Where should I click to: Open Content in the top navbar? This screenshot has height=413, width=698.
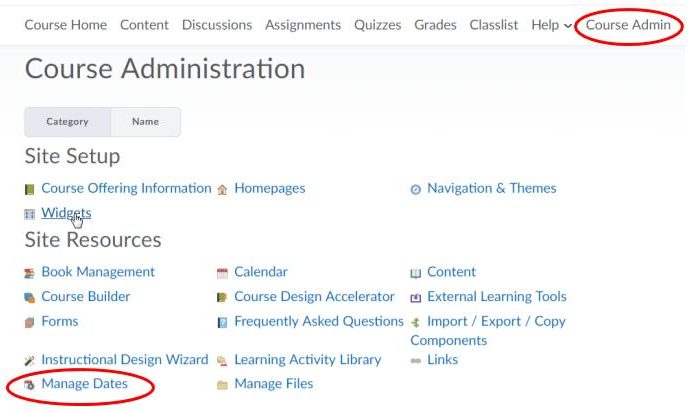coord(144,25)
